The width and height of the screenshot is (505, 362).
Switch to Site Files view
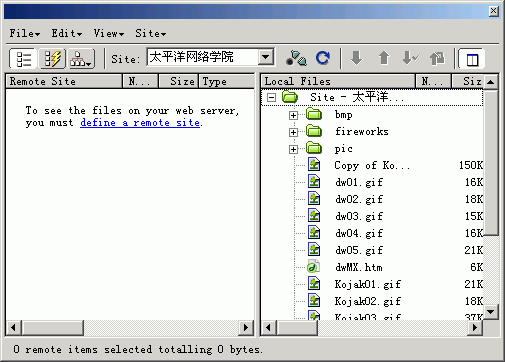pyautogui.click(x=23, y=59)
